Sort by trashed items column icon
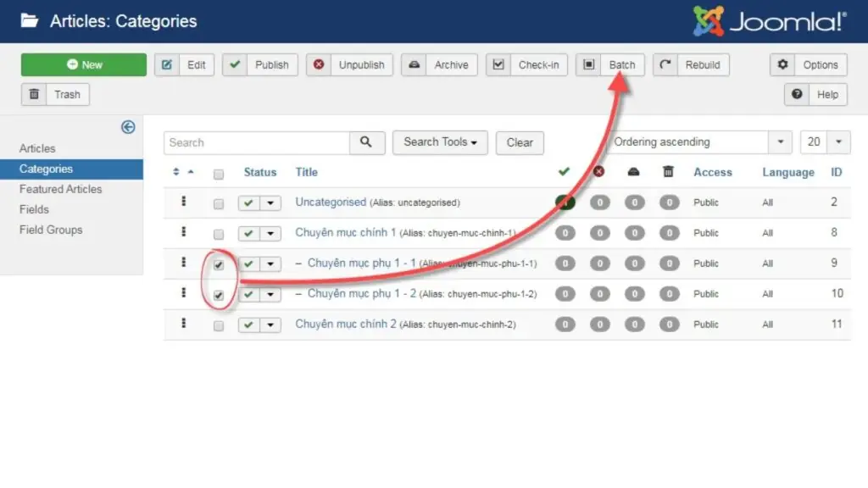868x488 pixels. pyautogui.click(x=669, y=171)
